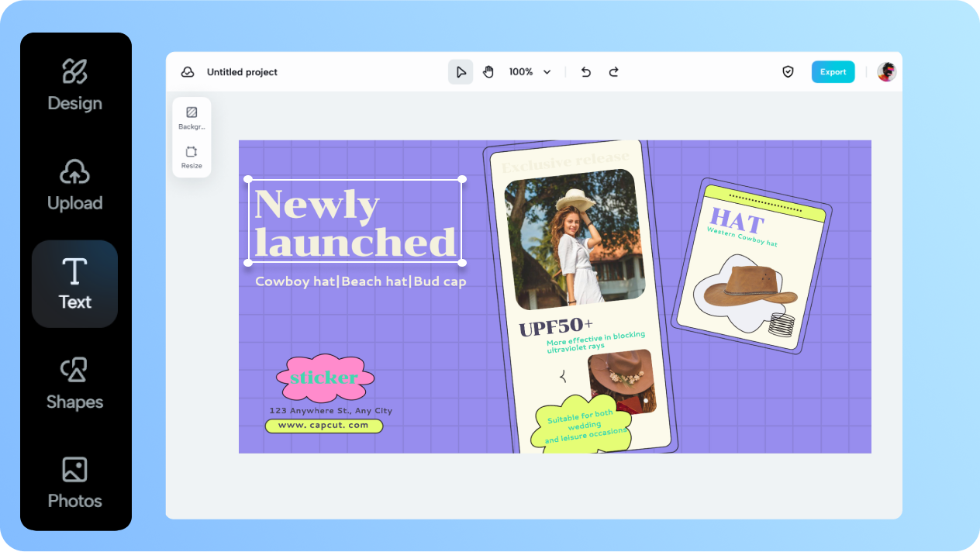This screenshot has width=980, height=552.
Task: Undo the last action
Action: click(585, 71)
